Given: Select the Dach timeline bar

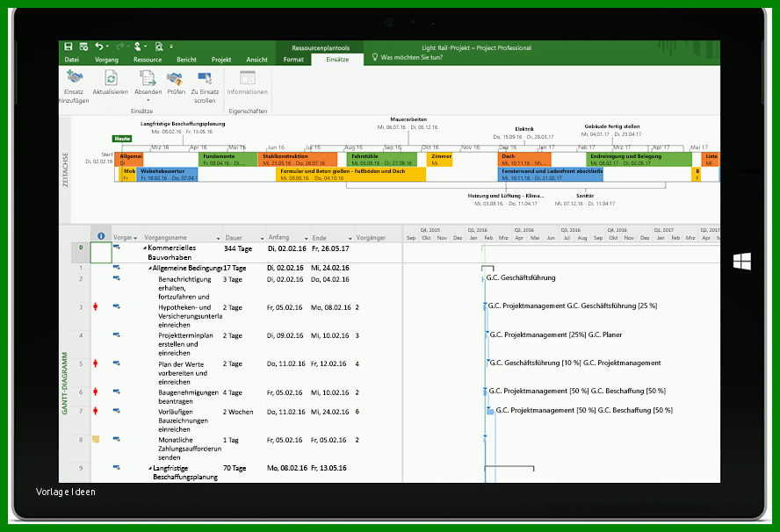Looking at the screenshot, I should tap(524, 160).
